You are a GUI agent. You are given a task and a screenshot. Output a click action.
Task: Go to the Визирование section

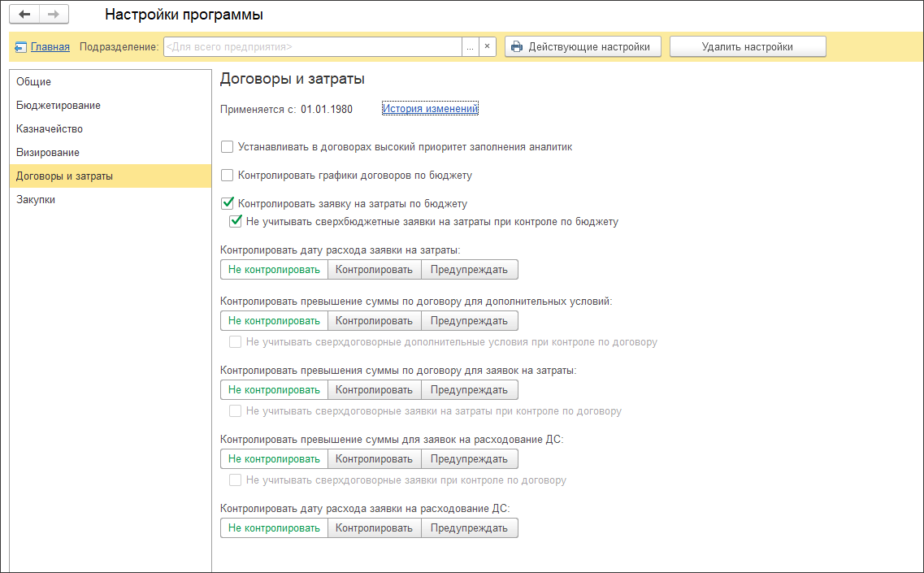pos(48,153)
